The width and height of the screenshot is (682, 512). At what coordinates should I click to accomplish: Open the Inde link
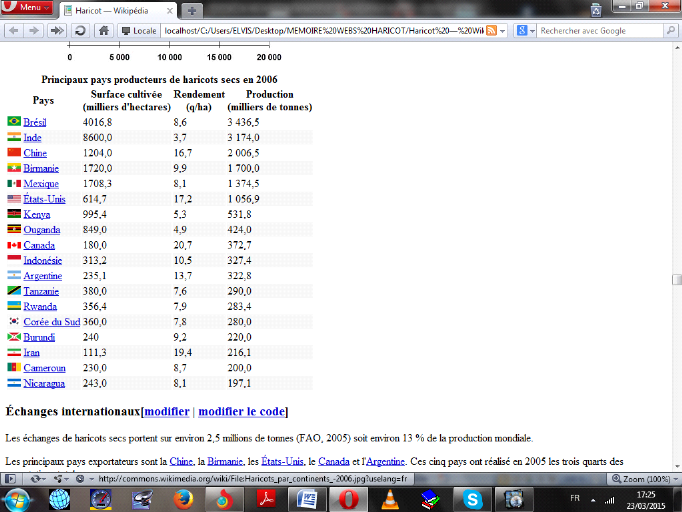[32, 137]
